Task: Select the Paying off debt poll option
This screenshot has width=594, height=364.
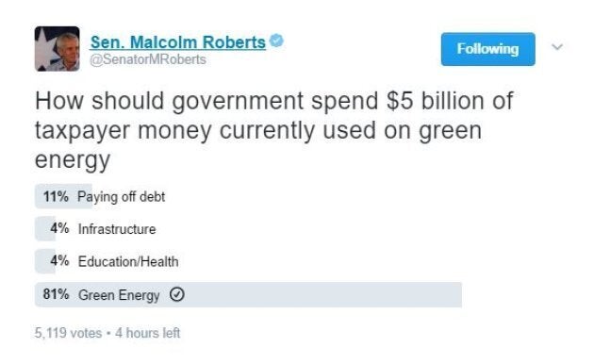Action: coord(122,196)
